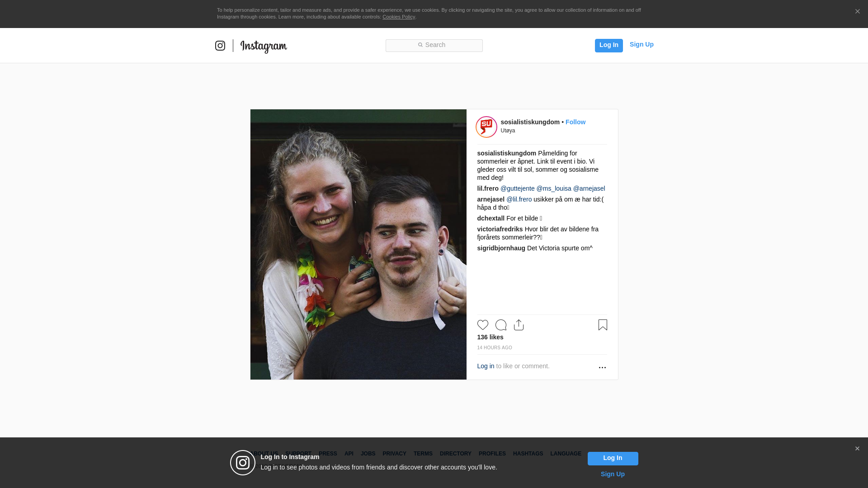Open sosialistiskungdom username in caption
The width and height of the screenshot is (868, 488).
click(506, 153)
